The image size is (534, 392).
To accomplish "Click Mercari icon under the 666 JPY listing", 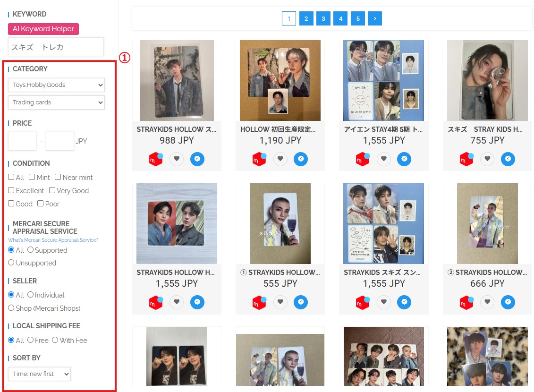I will tap(466, 302).
